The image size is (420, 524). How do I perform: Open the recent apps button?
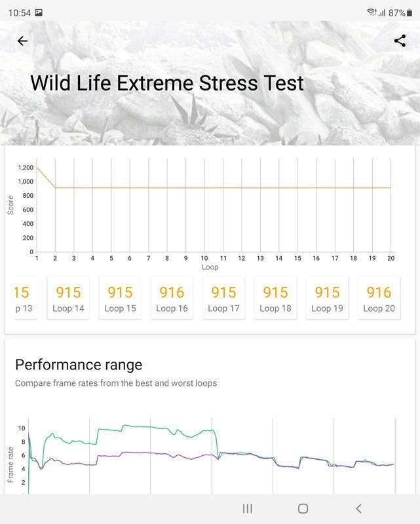248,508
